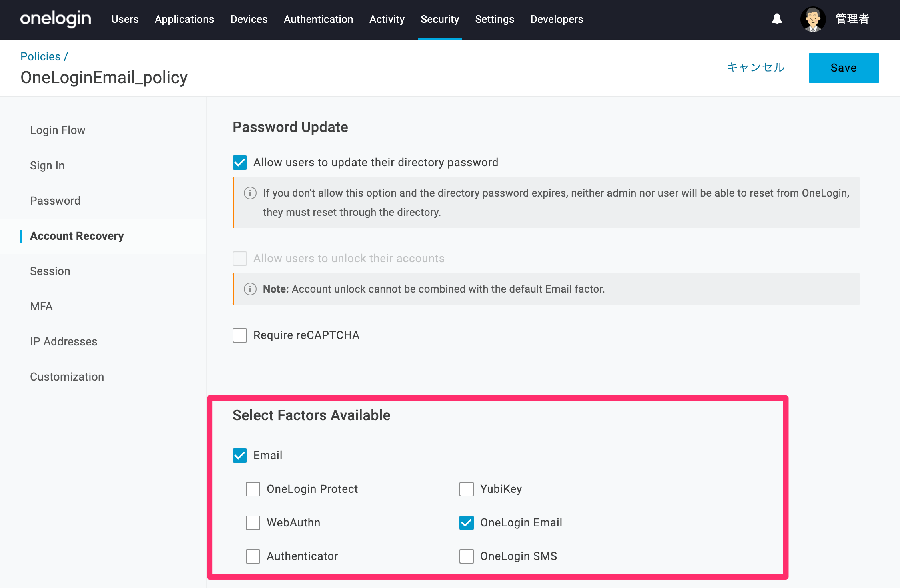Open the Devices menu
900x588 pixels.
[249, 19]
